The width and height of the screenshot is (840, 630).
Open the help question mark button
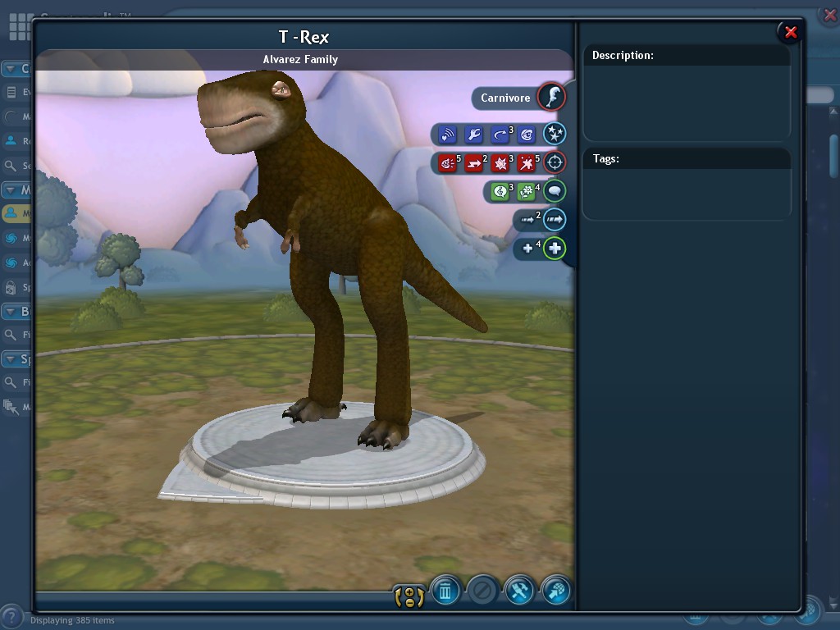(11, 617)
